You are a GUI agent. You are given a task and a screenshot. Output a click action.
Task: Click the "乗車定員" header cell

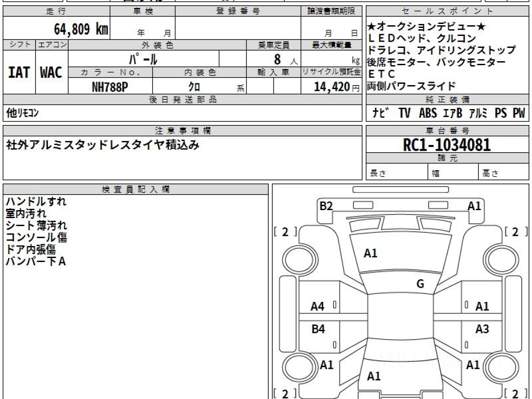(x=274, y=45)
